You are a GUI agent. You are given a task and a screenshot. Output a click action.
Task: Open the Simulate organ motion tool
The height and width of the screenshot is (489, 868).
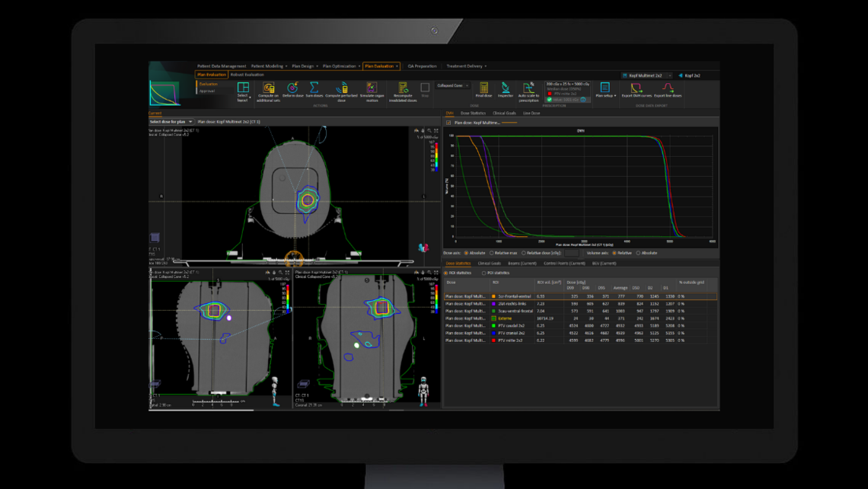371,88
